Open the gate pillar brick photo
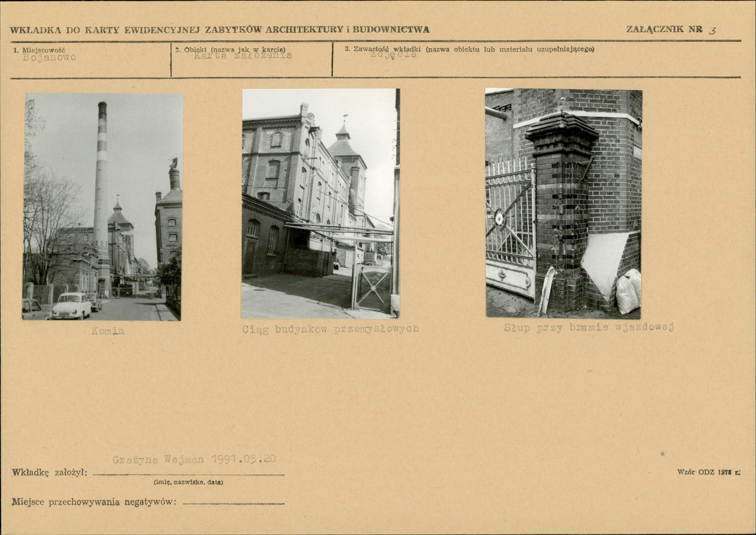Screen dimensions: 756x535 564,203
